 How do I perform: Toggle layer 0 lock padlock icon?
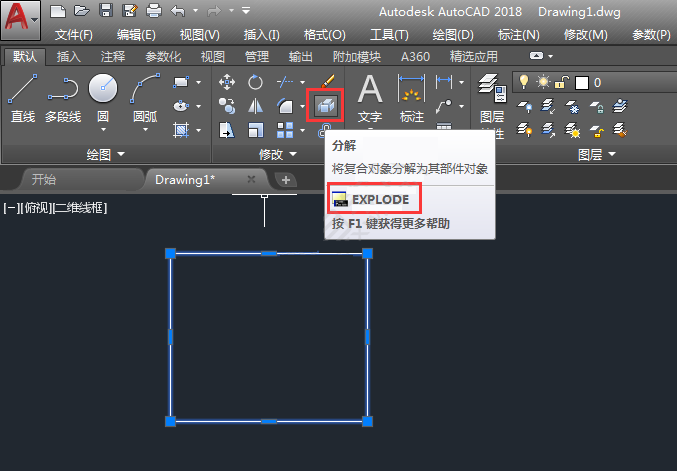coord(562,82)
